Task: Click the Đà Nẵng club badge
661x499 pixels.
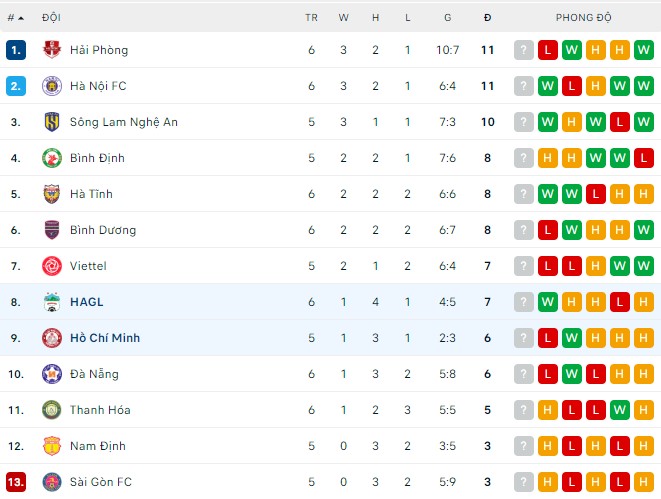Action: tap(52, 374)
